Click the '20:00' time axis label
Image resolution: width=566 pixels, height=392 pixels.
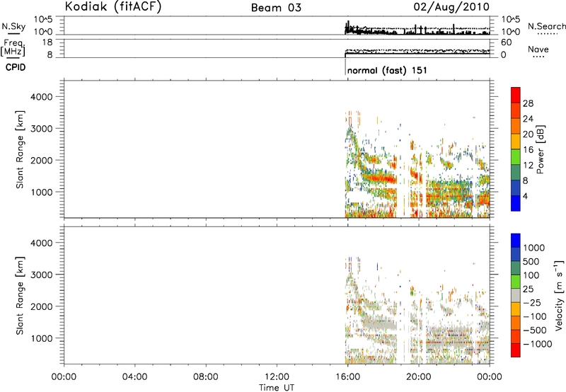point(419,377)
